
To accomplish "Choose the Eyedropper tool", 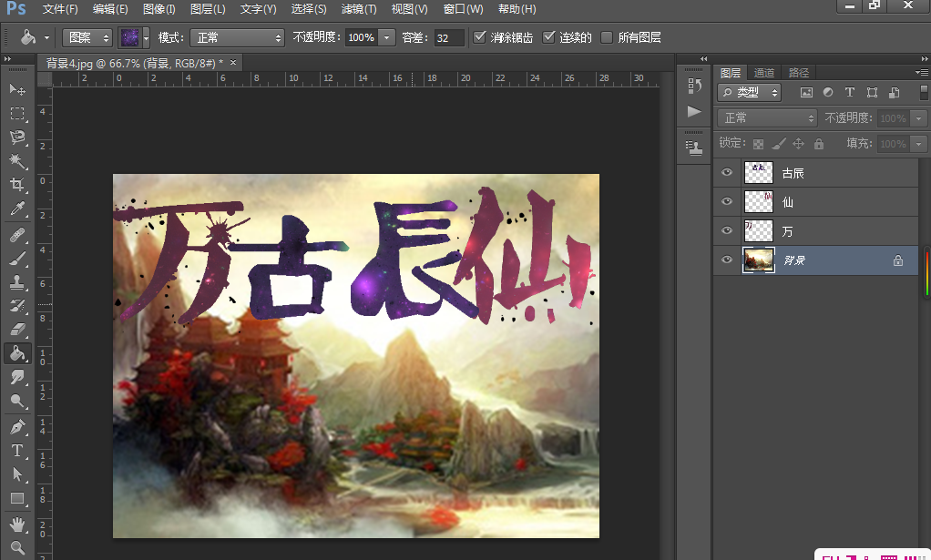I will 17,209.
